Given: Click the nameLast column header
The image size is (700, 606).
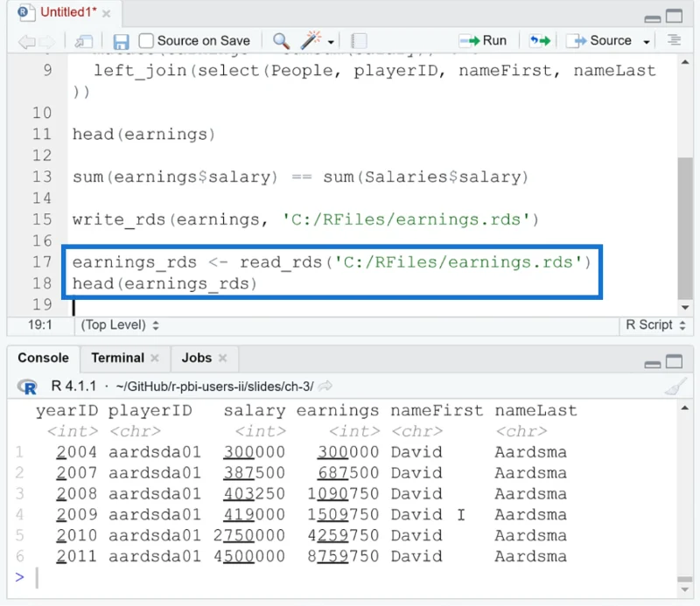Looking at the screenshot, I should tap(535, 410).
